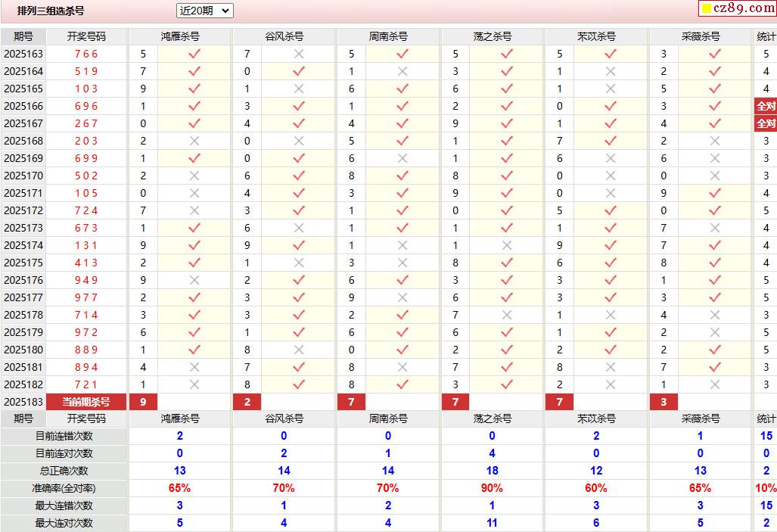This screenshot has width=777, height=532.
Task: Click 周南 cross mark in row 2025177
Action: click(402, 297)
